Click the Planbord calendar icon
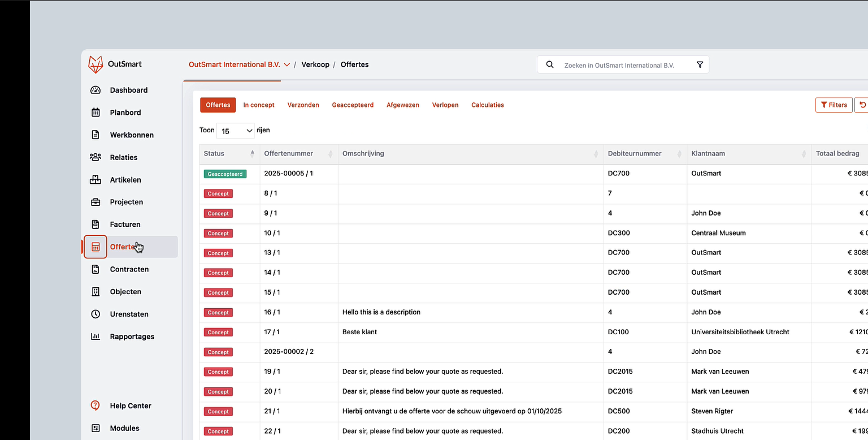This screenshot has width=868, height=440. pos(96,113)
